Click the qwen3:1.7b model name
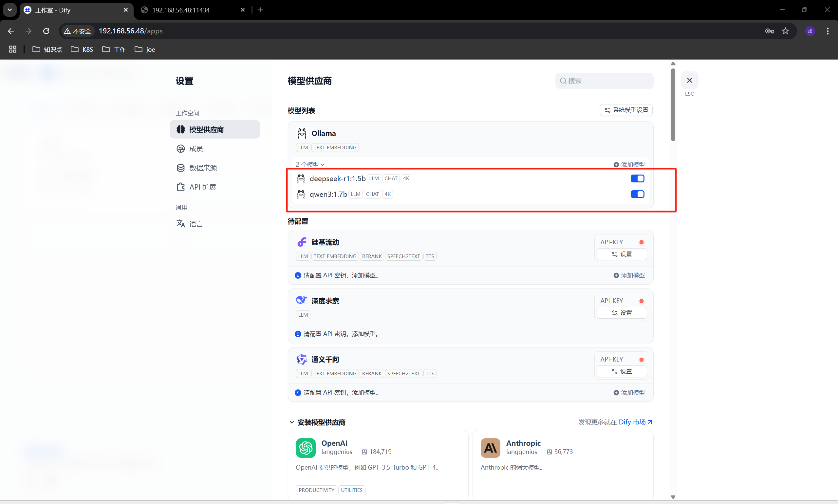Viewport: 838px width, 504px height. coord(328,194)
